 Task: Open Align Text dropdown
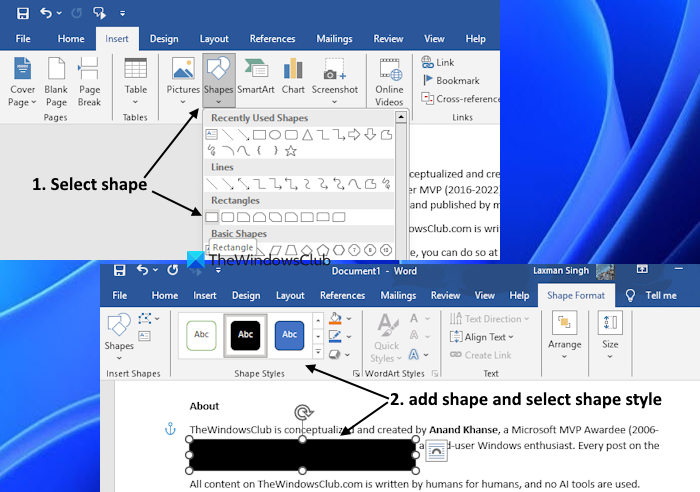tap(482, 337)
